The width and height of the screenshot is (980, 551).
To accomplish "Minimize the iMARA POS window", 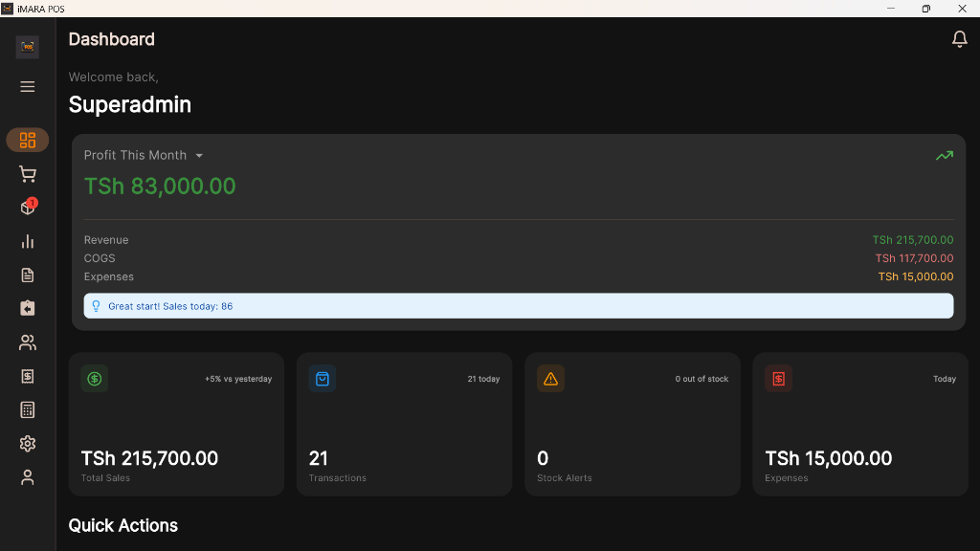I will pos(891,8).
